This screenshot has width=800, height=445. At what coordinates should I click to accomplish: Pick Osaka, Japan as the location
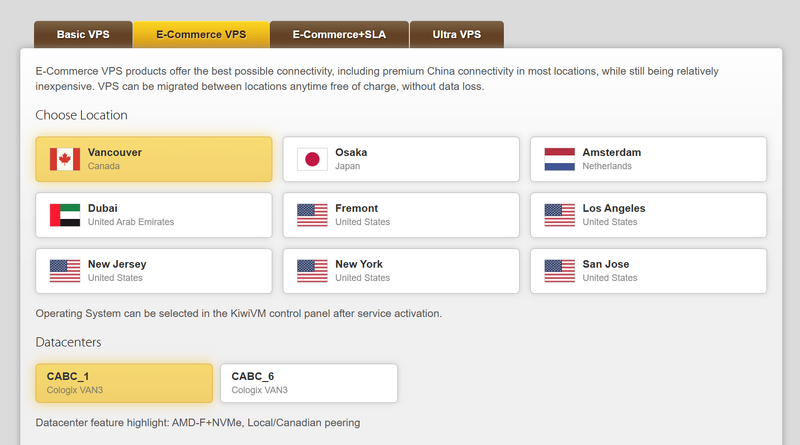point(401,159)
